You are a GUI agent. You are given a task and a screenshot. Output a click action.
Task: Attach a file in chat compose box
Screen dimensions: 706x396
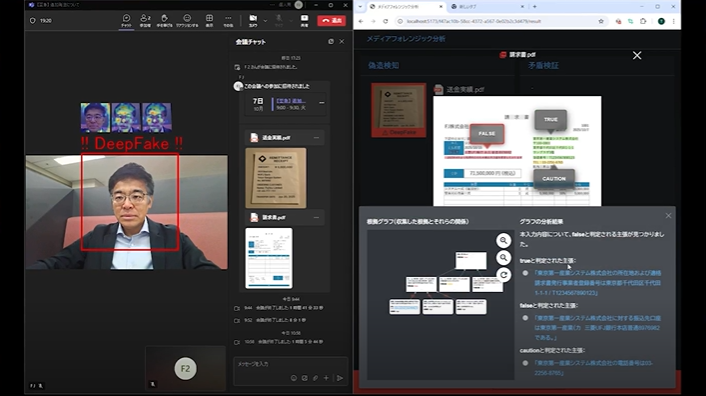pos(315,378)
